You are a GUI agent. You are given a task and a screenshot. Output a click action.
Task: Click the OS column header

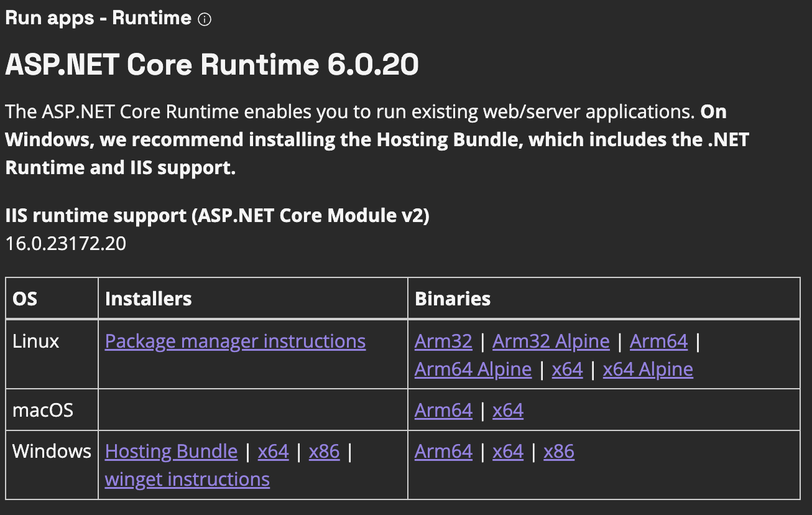25,299
